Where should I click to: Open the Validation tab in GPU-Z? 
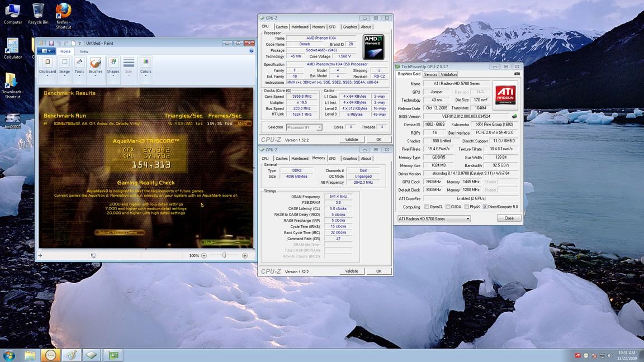[x=448, y=74]
